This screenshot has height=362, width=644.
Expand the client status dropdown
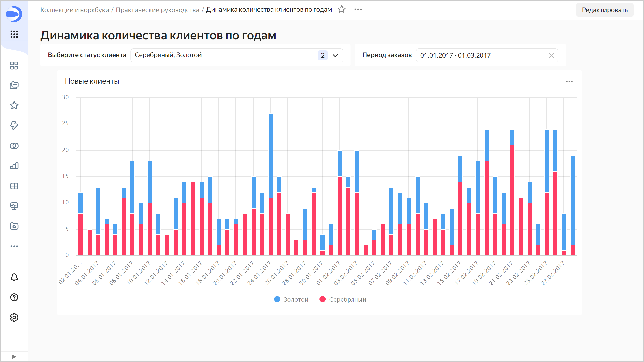[x=335, y=55]
